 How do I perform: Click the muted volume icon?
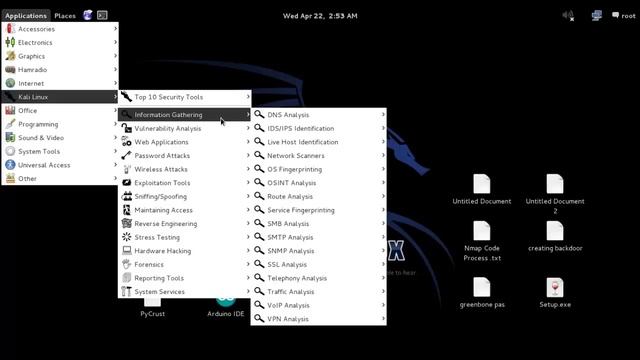tap(568, 16)
